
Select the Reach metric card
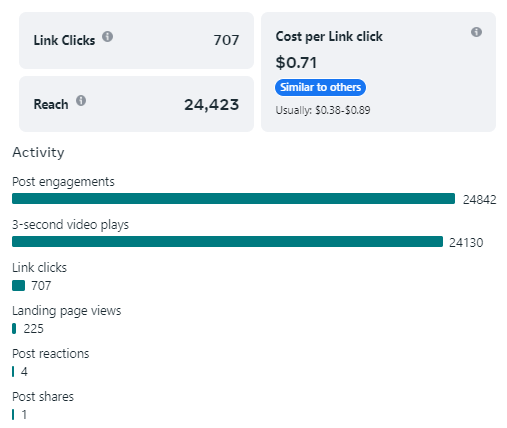point(136,104)
